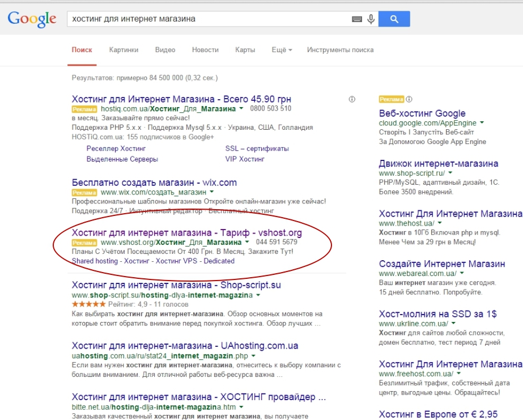Open the VIP Хостинг sitelink
This screenshot has width=523, height=420.
point(245,159)
